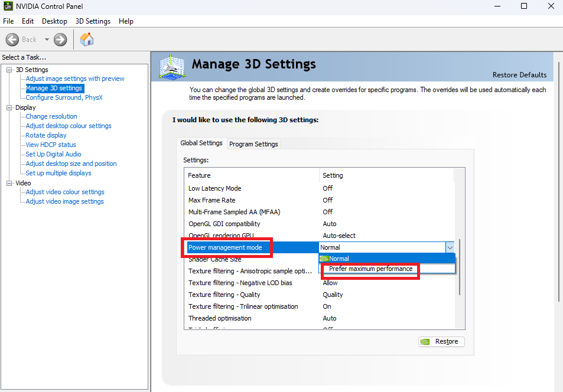Open the Help menu
This screenshot has height=392, width=563.
[x=126, y=21]
